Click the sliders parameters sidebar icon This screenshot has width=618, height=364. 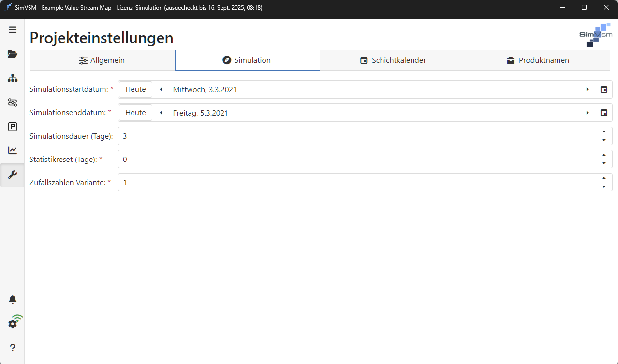point(13,102)
